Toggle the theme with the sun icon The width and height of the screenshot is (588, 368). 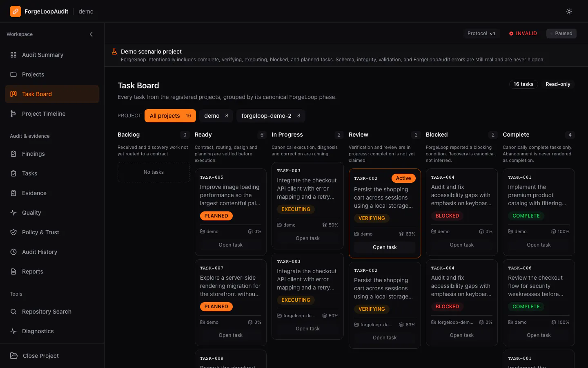click(569, 11)
